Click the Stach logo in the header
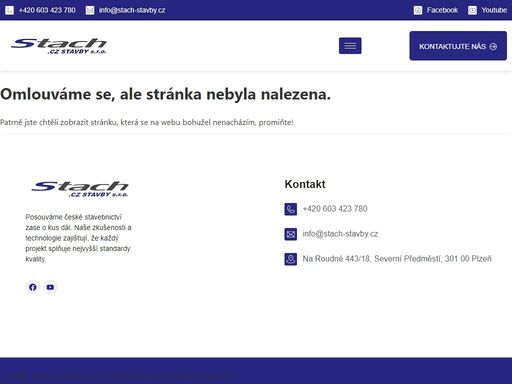This screenshot has height=384, width=512. coord(59,46)
